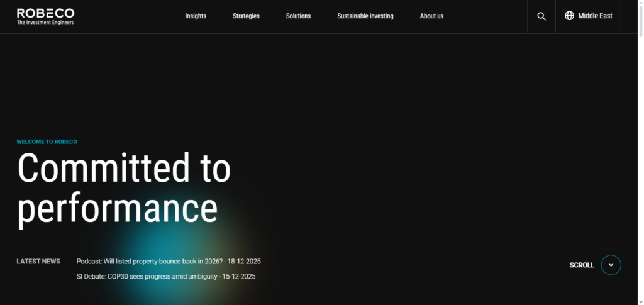Image resolution: width=644 pixels, height=305 pixels.
Task: Open the About us menu
Action: (431, 16)
